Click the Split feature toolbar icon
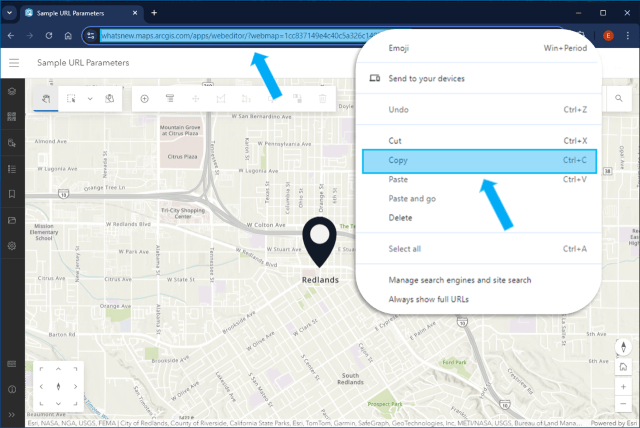640x428 pixels. click(x=246, y=98)
